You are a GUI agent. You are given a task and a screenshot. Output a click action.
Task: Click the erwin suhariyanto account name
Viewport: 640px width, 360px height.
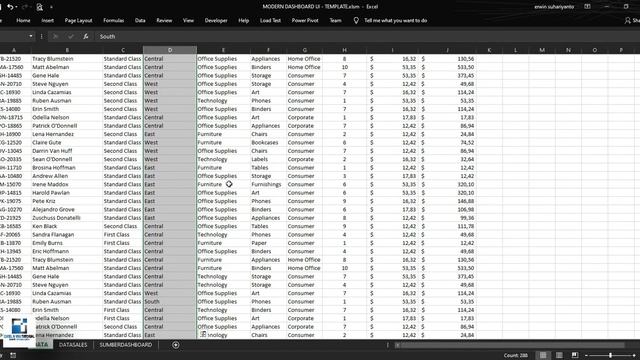[554, 7]
